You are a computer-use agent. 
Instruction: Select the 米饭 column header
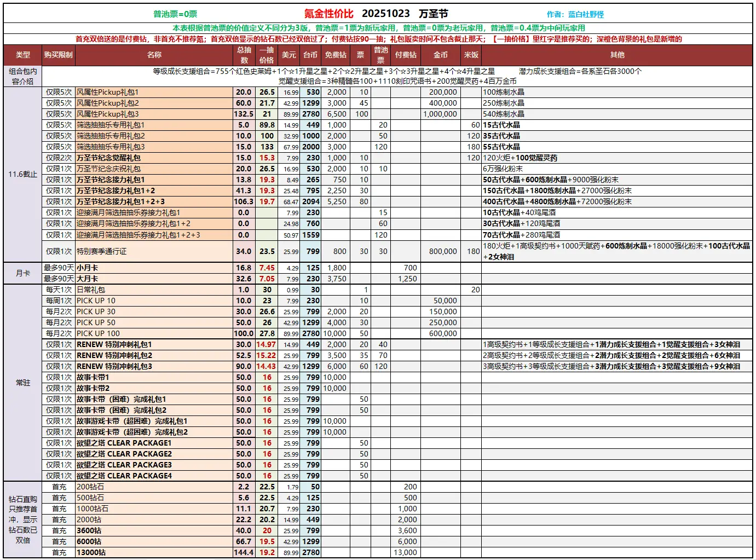click(x=471, y=55)
